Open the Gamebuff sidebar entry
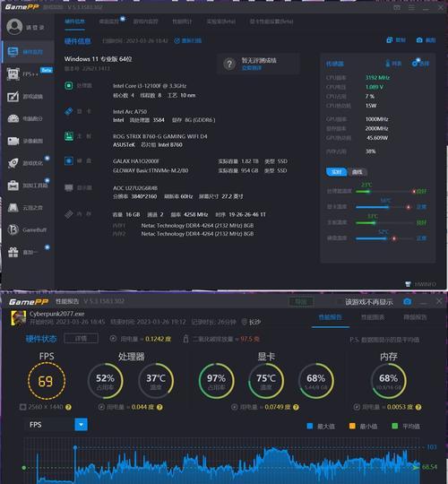 point(27,230)
